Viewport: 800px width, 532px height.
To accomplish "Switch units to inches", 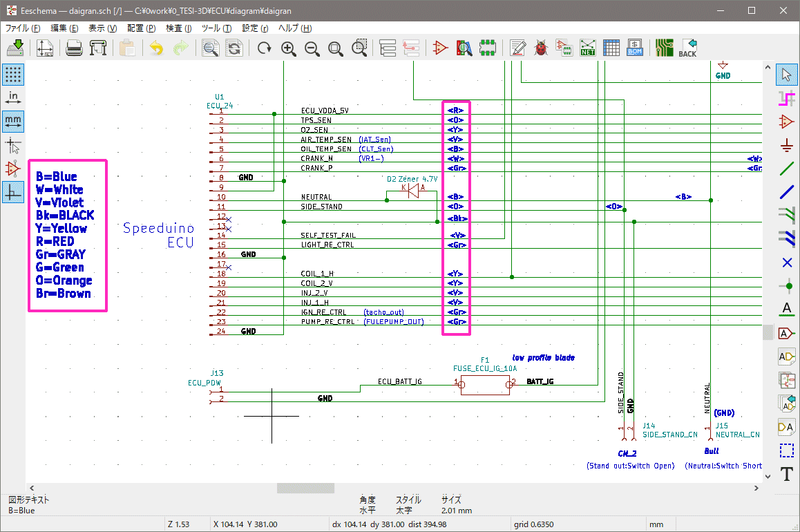I will (x=12, y=98).
